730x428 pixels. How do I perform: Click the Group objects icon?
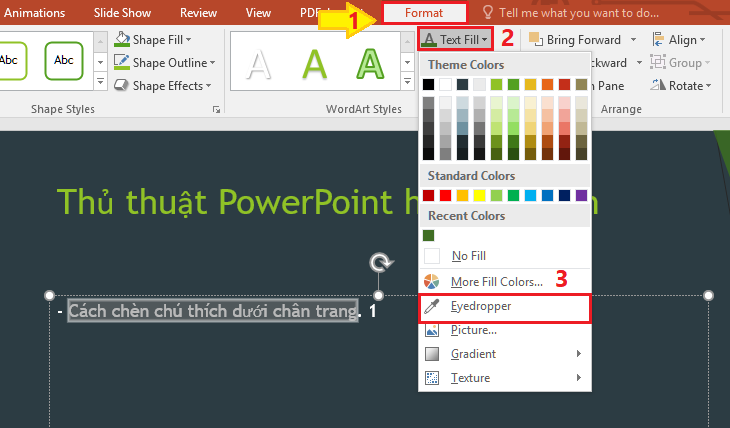(658, 62)
